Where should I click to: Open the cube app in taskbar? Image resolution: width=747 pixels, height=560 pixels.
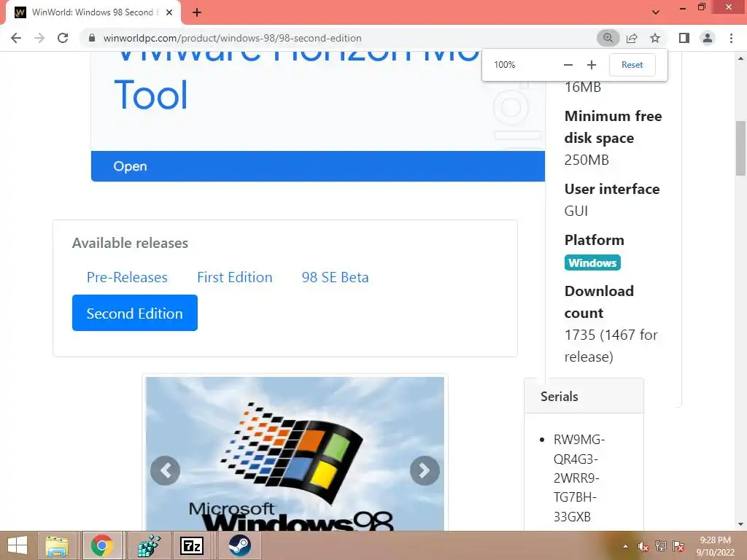click(x=149, y=545)
